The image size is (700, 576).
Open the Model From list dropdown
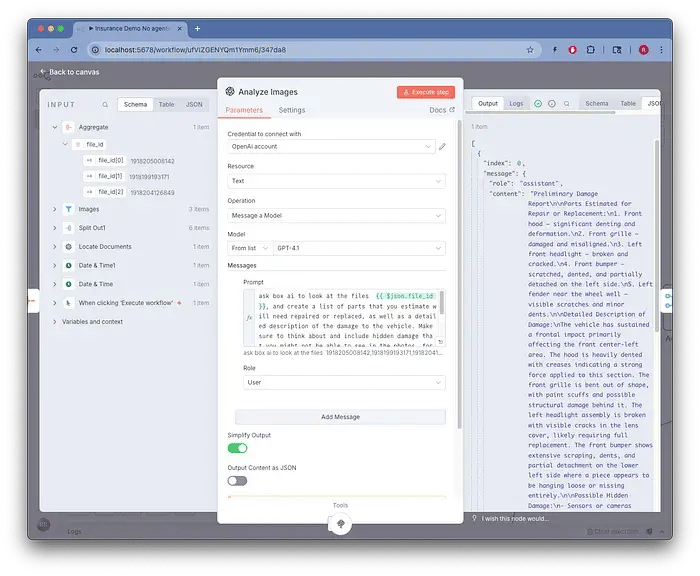coord(250,248)
